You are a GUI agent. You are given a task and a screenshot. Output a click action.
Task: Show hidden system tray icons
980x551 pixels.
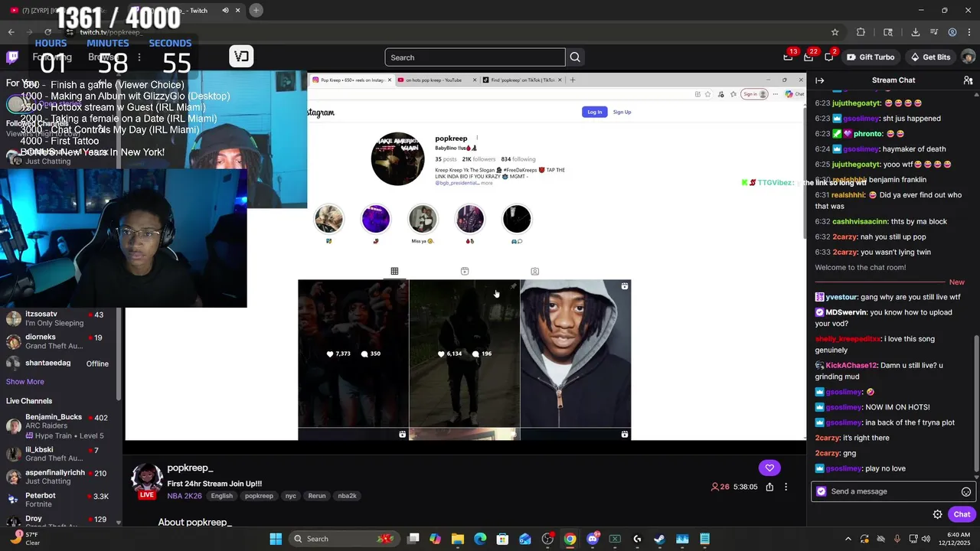848,539
